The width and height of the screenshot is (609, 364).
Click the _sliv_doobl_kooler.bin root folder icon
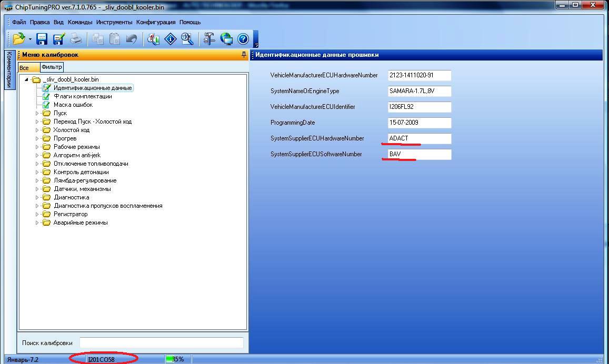[36, 79]
